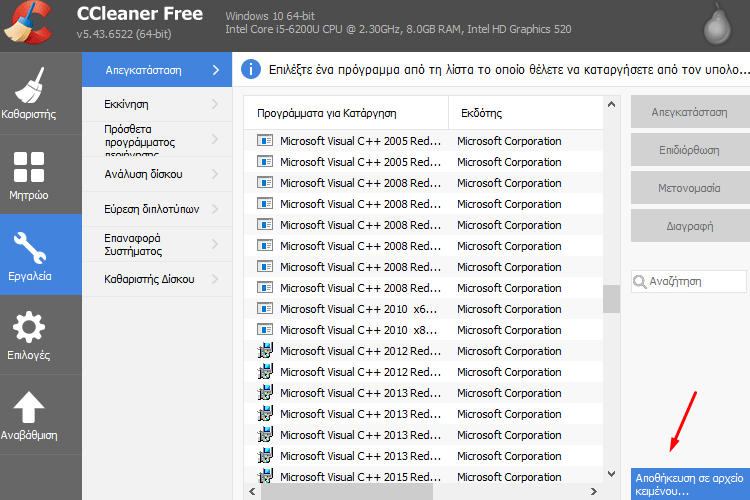Viewport: 750px width, 500px height.
Task: Click the blue info icon in banner
Action: 252,71
